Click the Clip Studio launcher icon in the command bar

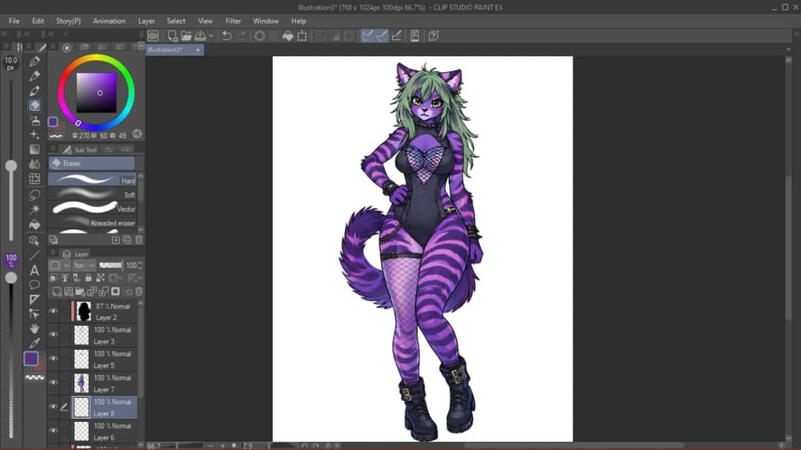(x=153, y=36)
